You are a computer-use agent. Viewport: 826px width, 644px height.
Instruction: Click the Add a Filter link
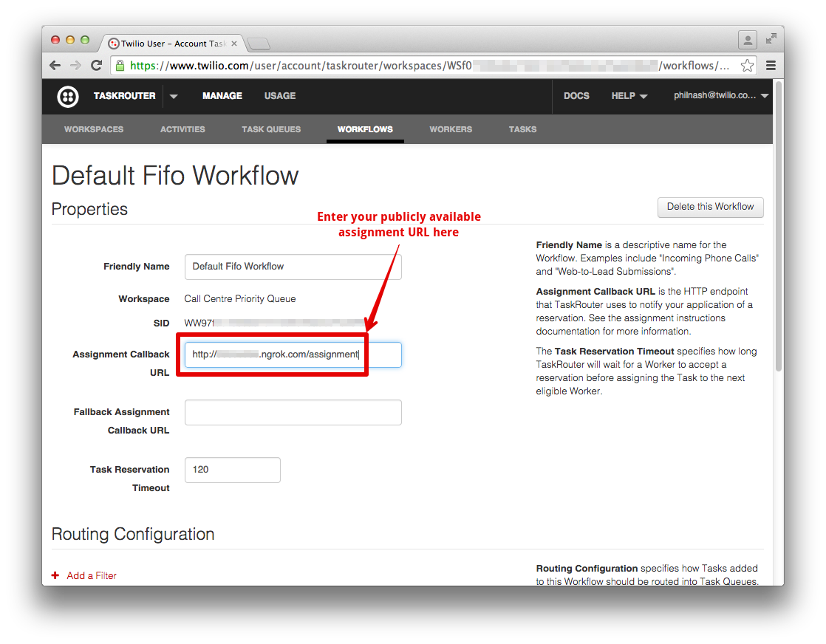[x=92, y=575]
